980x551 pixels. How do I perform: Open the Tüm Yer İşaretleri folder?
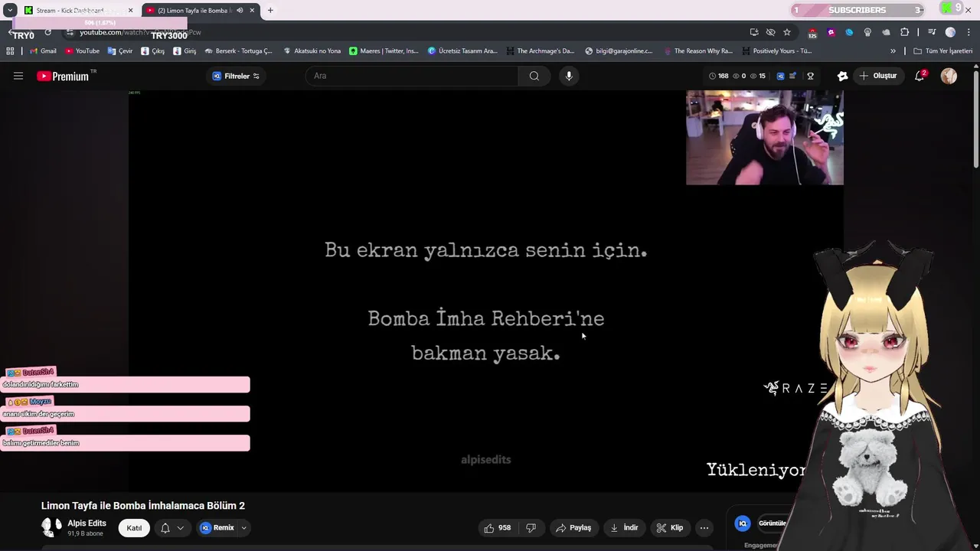[943, 51]
